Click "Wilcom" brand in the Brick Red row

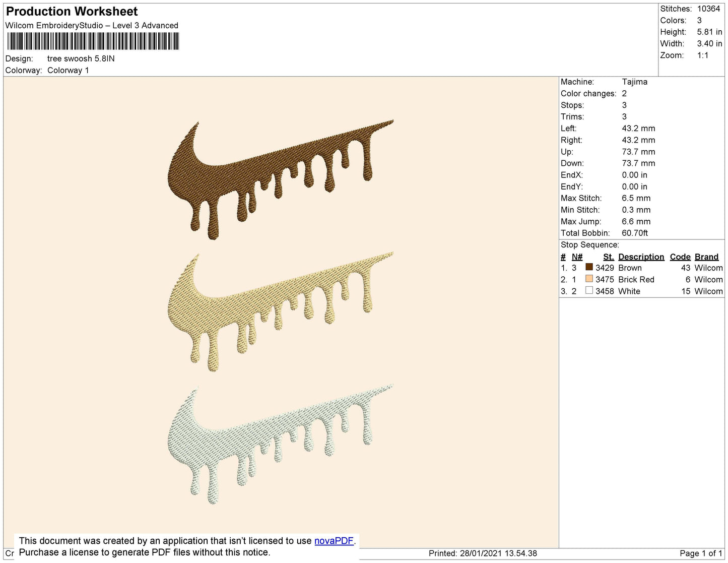click(709, 280)
